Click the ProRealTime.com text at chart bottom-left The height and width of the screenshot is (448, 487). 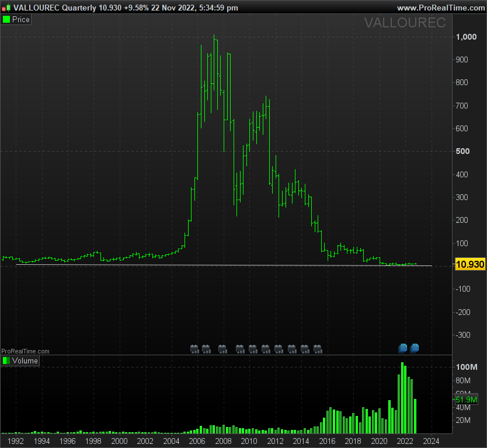(x=25, y=351)
